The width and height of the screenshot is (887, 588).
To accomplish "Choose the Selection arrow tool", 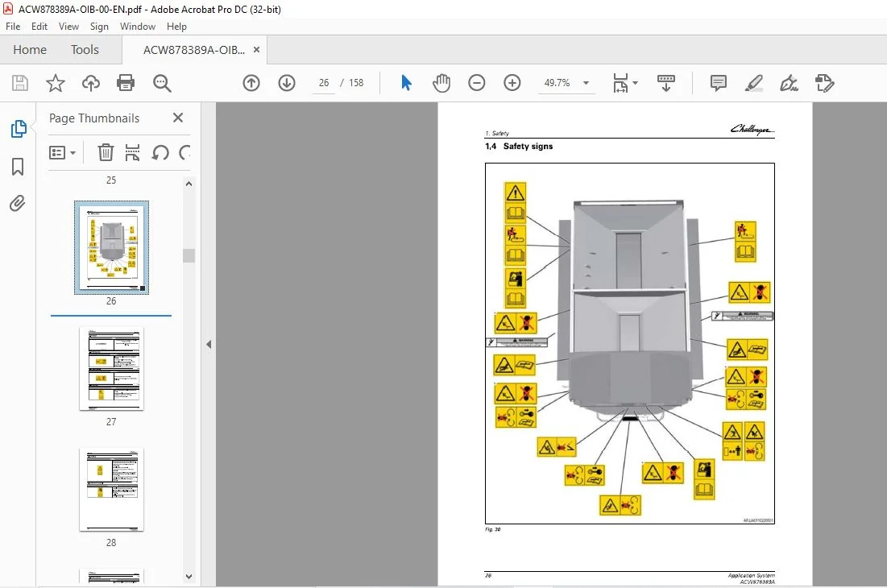I will [406, 83].
